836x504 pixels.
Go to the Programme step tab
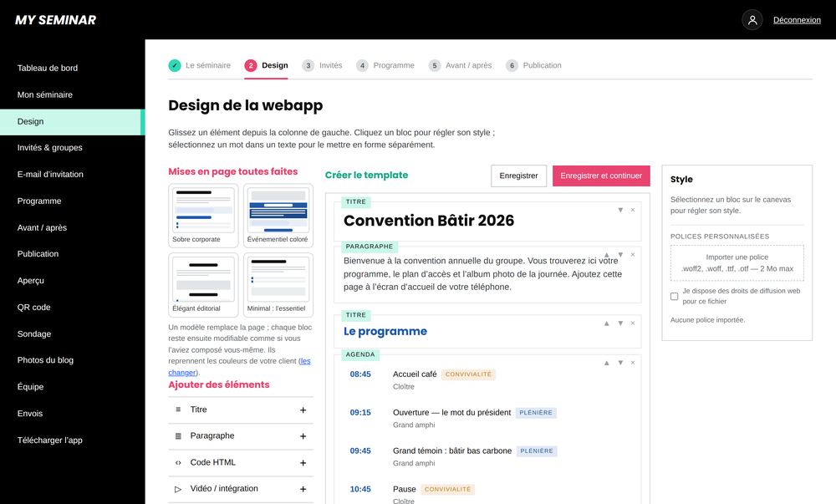(385, 65)
